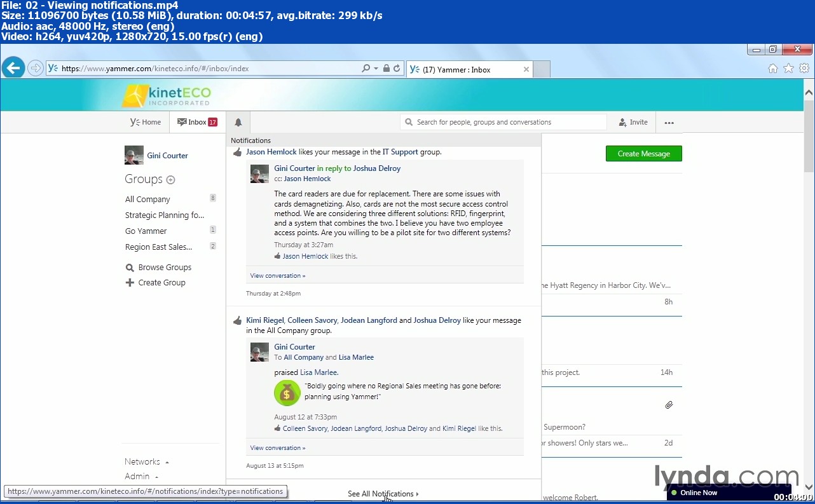Click plus icon next to Groups
This screenshot has height=504, width=815.
(x=170, y=180)
